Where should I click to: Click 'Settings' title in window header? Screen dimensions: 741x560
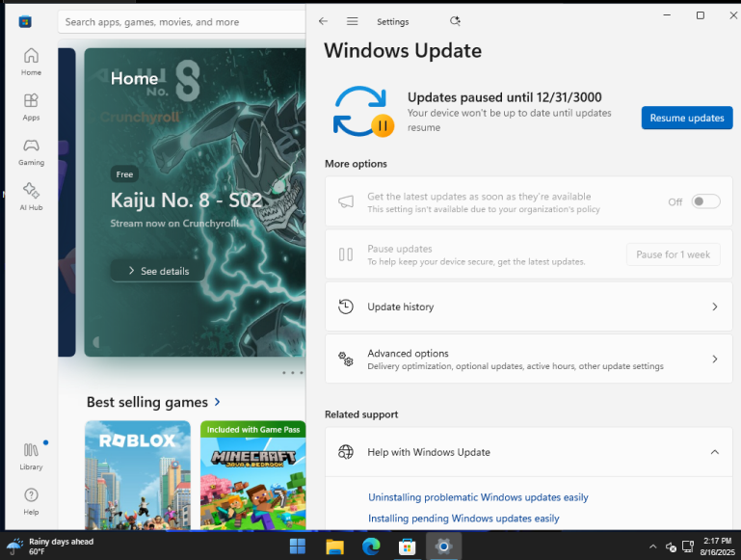pos(393,22)
